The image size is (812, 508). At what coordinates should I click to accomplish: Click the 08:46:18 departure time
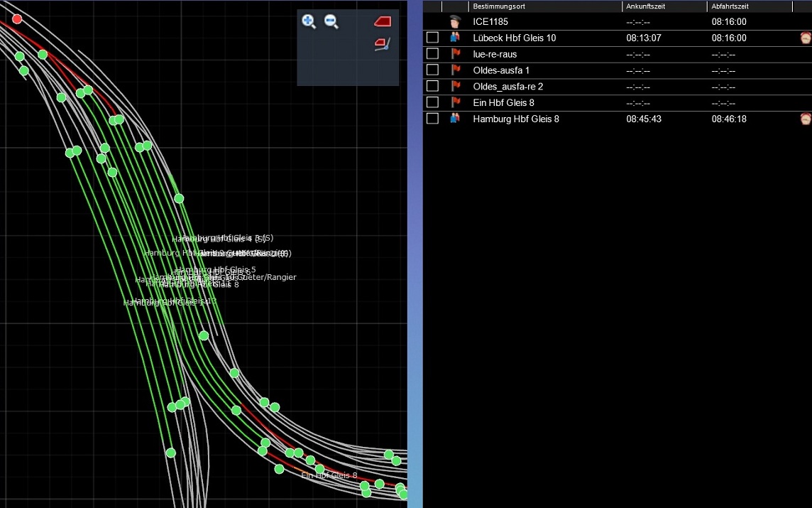(729, 119)
